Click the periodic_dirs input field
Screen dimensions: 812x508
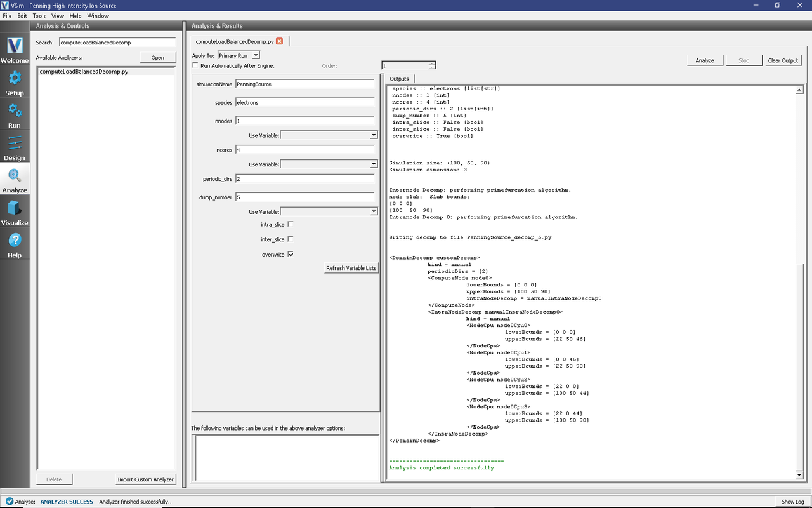304,179
